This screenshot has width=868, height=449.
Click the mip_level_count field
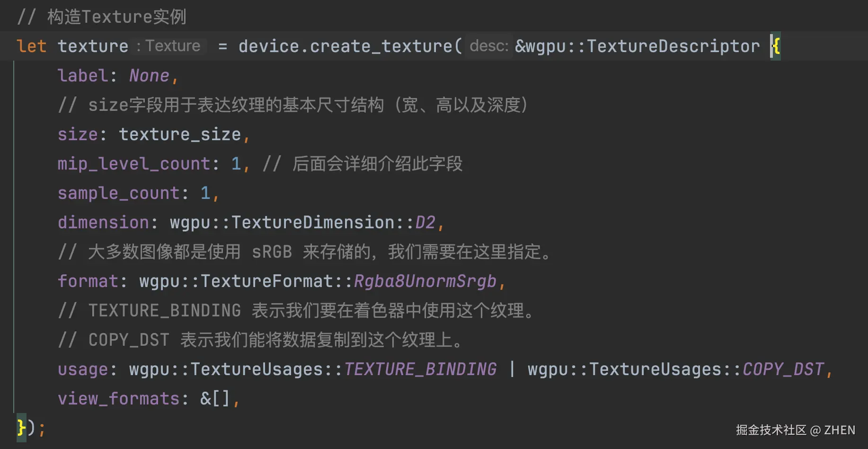pos(134,164)
